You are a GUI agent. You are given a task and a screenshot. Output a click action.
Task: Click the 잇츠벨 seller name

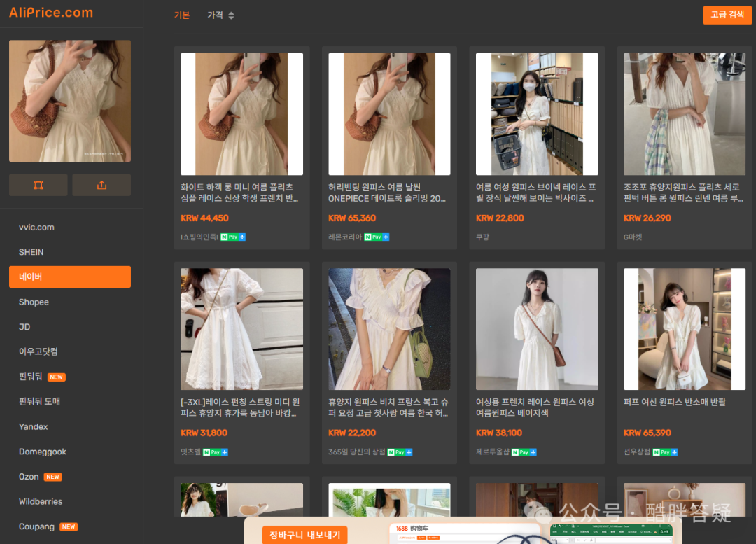[x=191, y=452]
